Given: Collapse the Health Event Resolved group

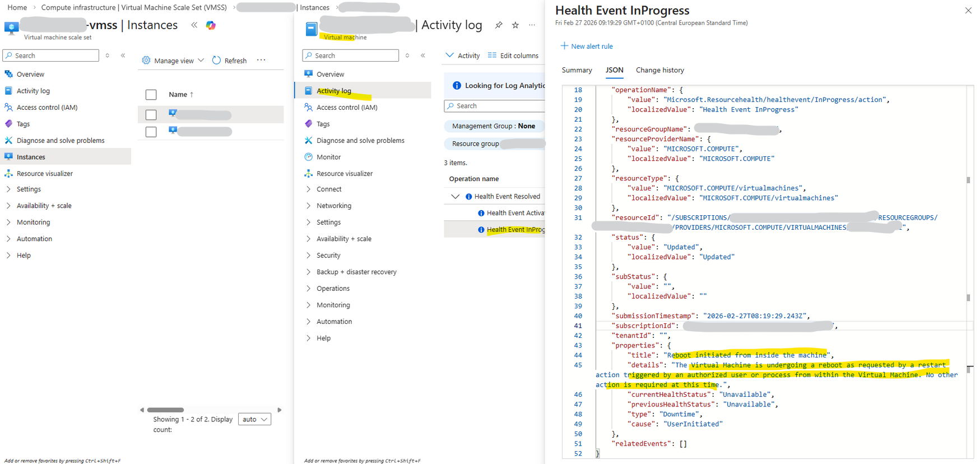Looking at the screenshot, I should 456,197.
